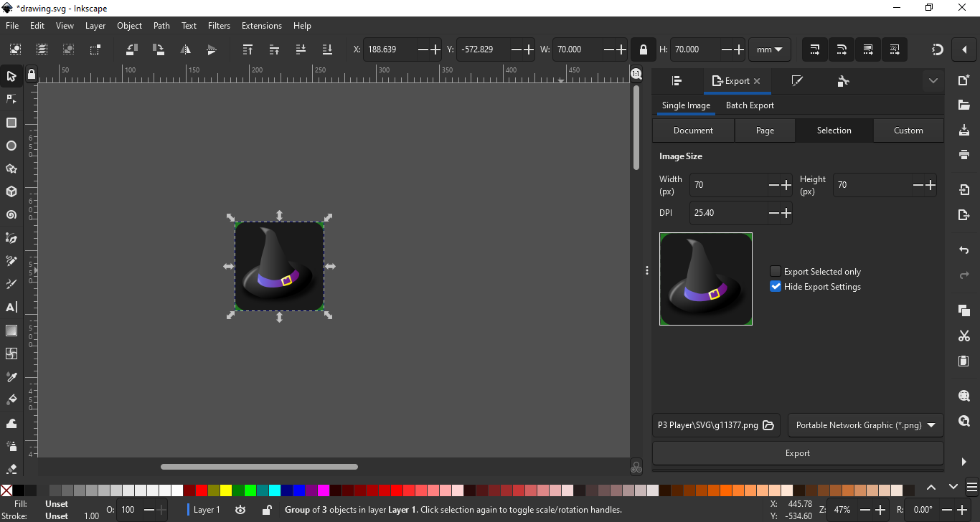This screenshot has height=522, width=980.
Task: Activate the Ellipse tool
Action: (x=11, y=146)
